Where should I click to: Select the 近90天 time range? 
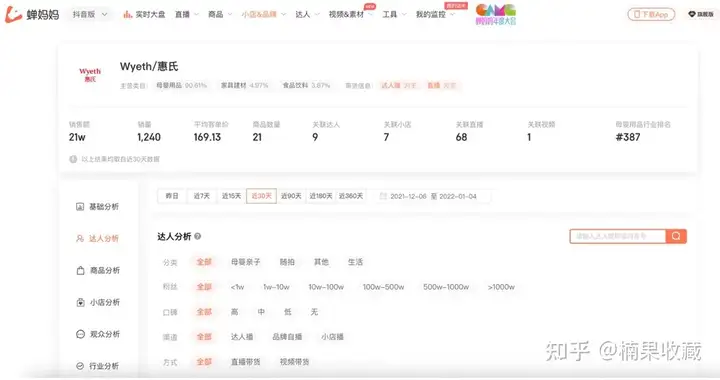click(291, 196)
